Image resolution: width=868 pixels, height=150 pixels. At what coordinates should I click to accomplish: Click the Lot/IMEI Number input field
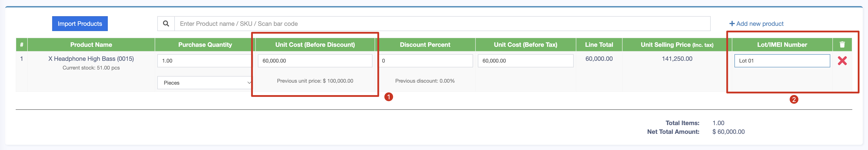(x=782, y=61)
